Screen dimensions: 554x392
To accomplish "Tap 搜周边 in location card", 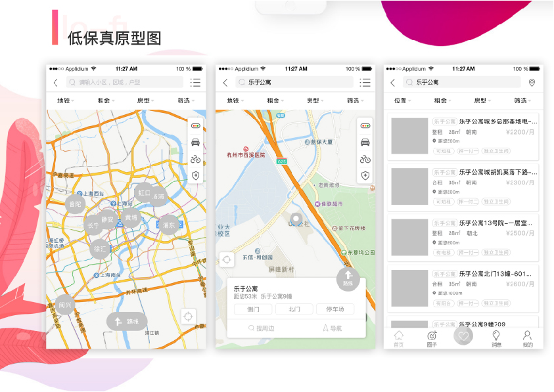I will coord(261,328).
